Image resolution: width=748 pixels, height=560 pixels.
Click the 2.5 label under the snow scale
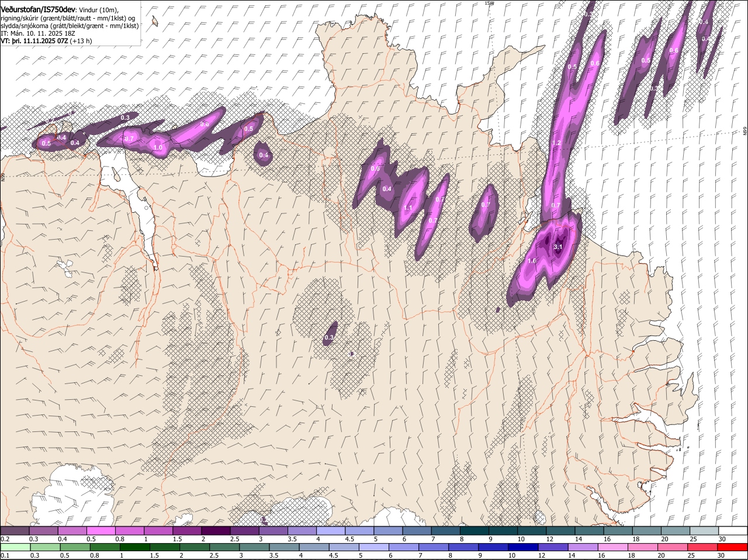point(234,539)
